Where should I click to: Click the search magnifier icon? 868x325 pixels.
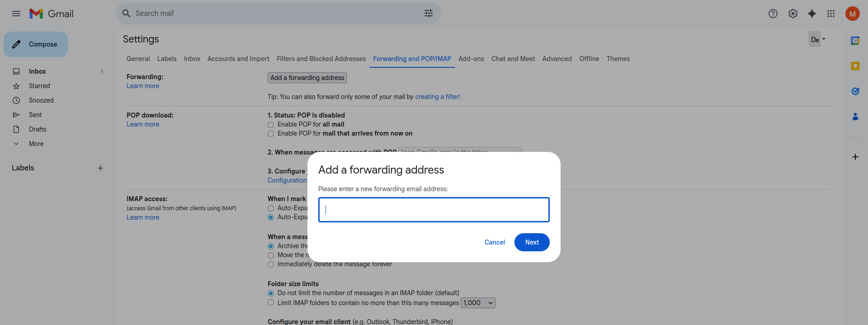pyautogui.click(x=127, y=14)
